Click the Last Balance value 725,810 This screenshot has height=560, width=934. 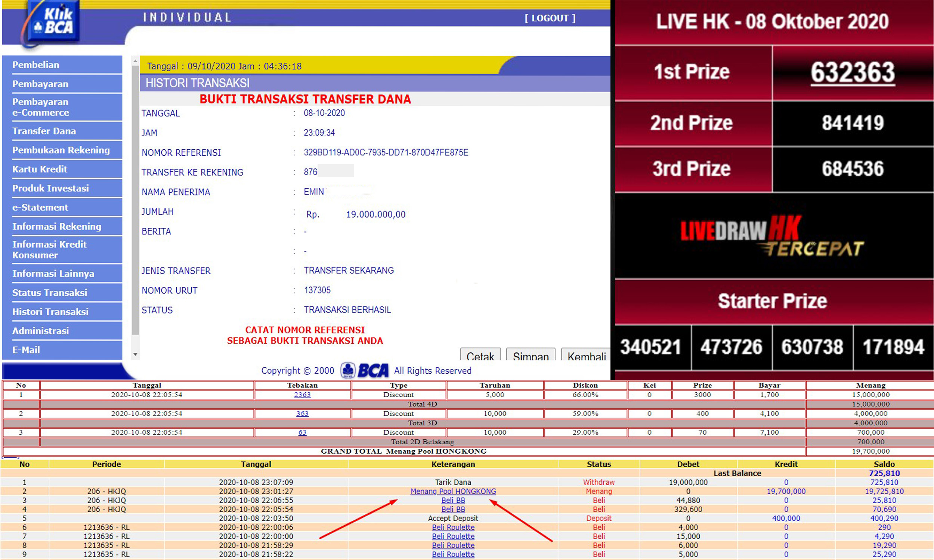884,473
